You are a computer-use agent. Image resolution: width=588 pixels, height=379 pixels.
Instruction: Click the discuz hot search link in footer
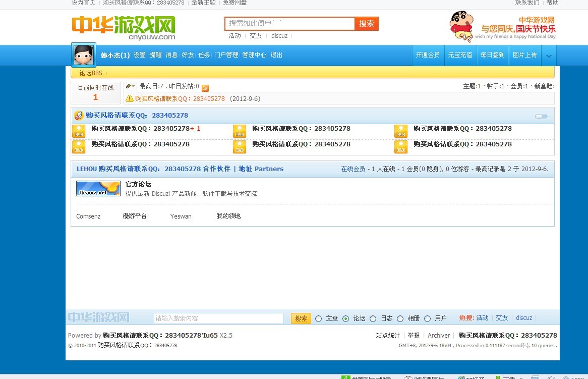524,318
